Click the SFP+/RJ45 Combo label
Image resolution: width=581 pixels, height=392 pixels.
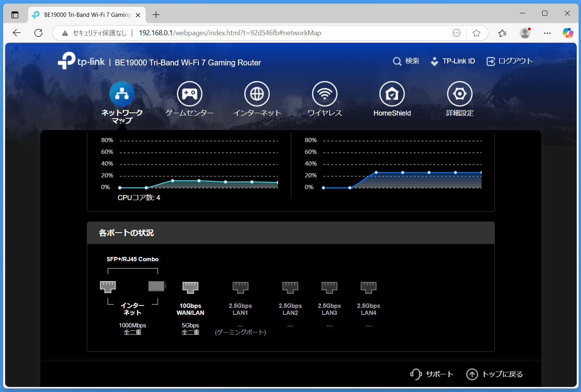click(133, 259)
